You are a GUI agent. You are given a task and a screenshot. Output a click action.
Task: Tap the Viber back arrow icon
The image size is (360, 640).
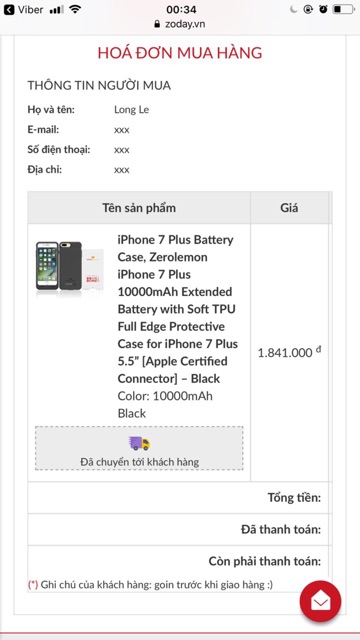tap(9, 10)
